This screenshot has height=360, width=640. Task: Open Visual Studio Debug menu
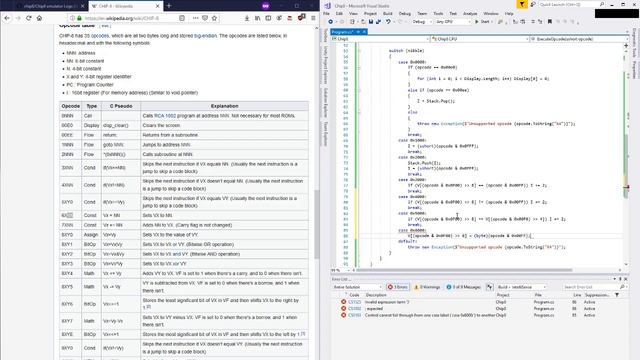pyautogui.click(x=404, y=13)
